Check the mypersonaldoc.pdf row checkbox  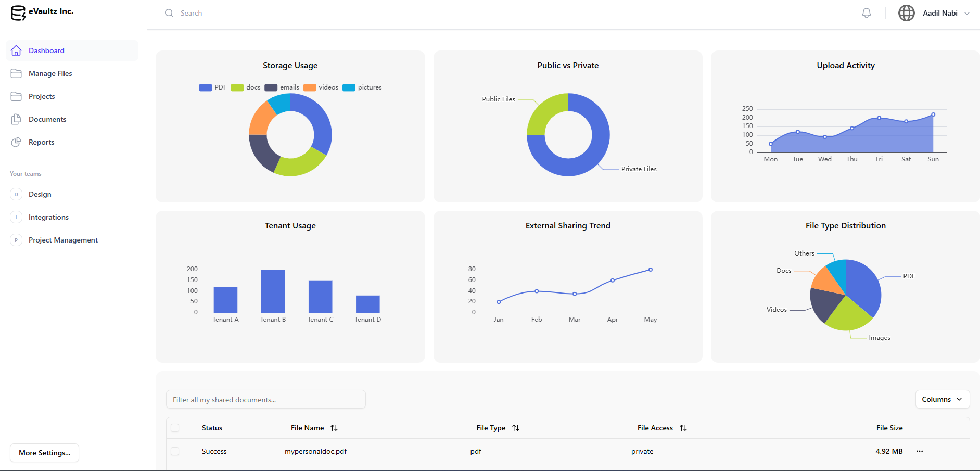coord(175,451)
